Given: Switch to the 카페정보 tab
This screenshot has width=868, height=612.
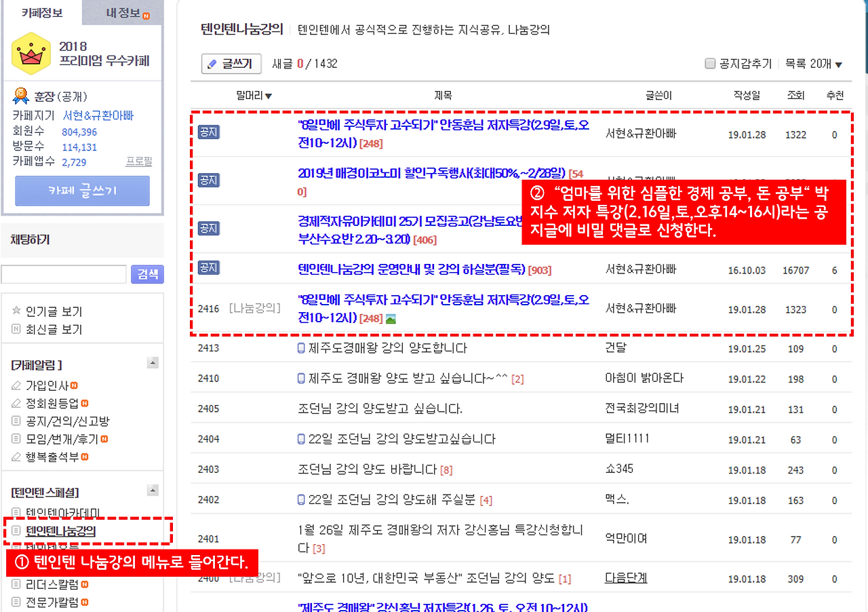Looking at the screenshot, I should coord(41,12).
